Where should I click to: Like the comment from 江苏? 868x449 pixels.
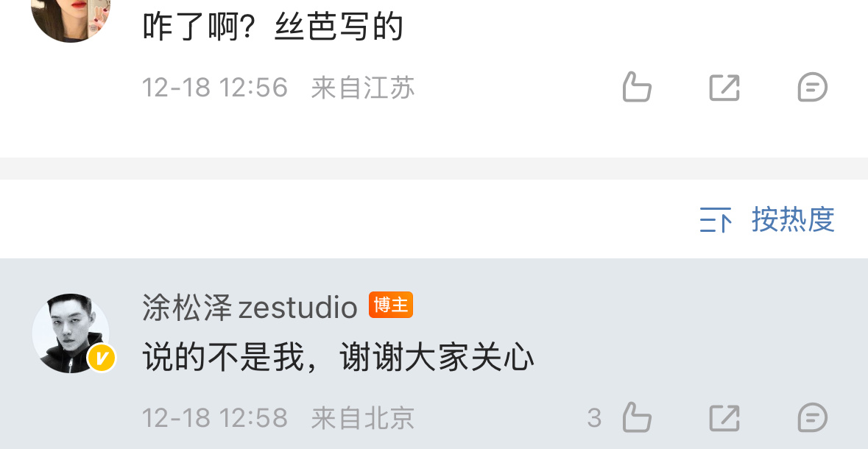(637, 87)
